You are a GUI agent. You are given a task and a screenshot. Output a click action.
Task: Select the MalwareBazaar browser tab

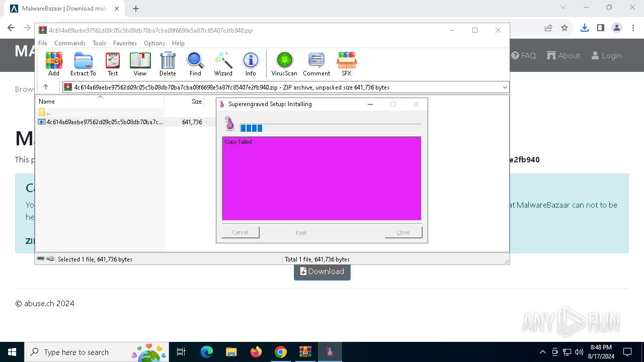coord(64,9)
